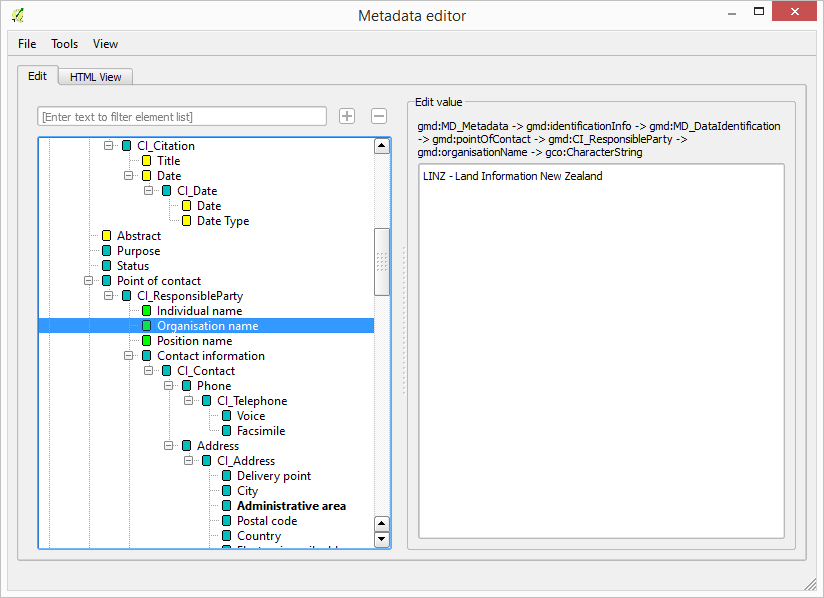Open the Tools menu
The width and height of the screenshot is (824, 598).
click(64, 43)
